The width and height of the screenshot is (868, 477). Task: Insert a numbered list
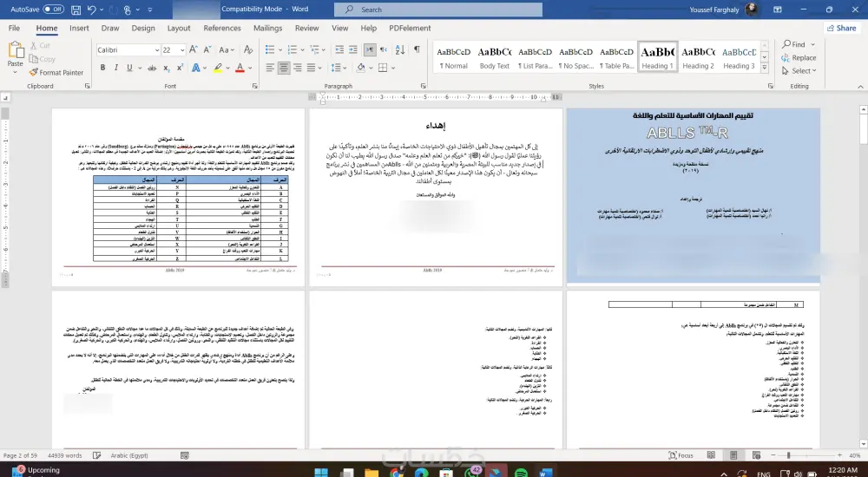tap(293, 49)
